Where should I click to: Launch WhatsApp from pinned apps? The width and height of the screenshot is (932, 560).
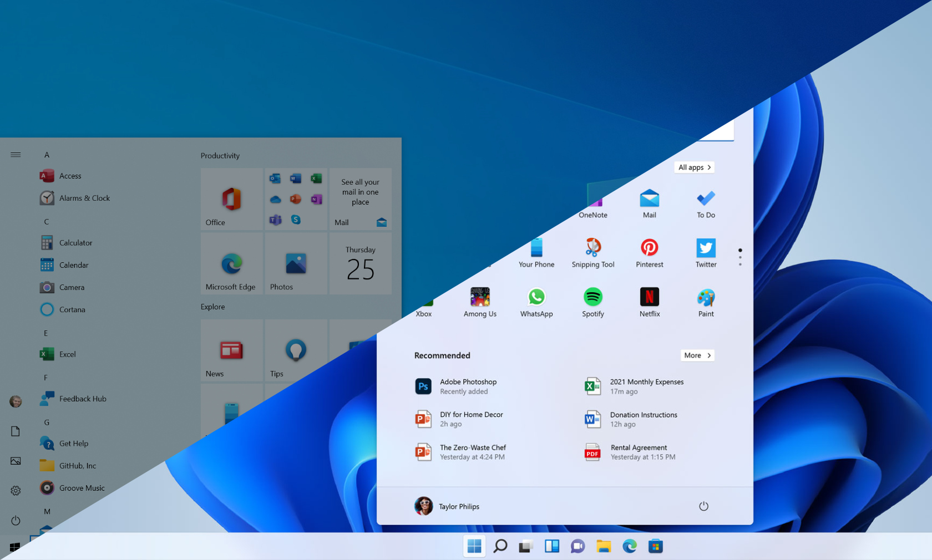click(536, 298)
